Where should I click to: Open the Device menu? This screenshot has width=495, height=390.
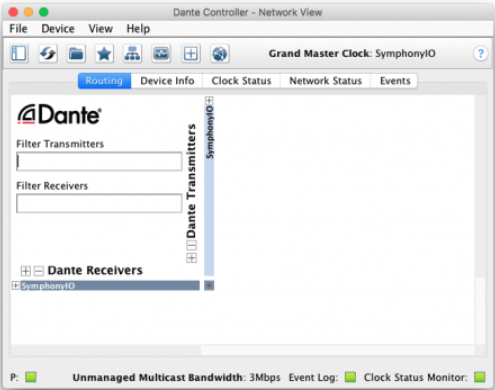pos(58,29)
